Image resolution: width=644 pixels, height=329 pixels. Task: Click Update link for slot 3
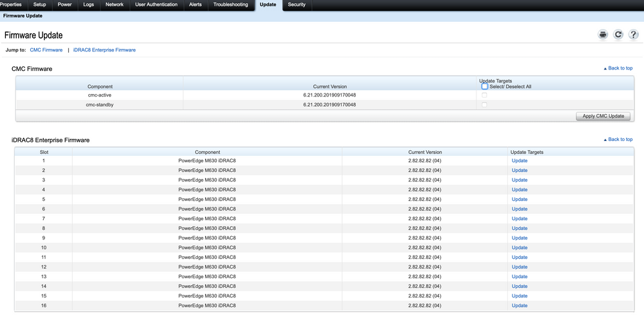click(520, 180)
